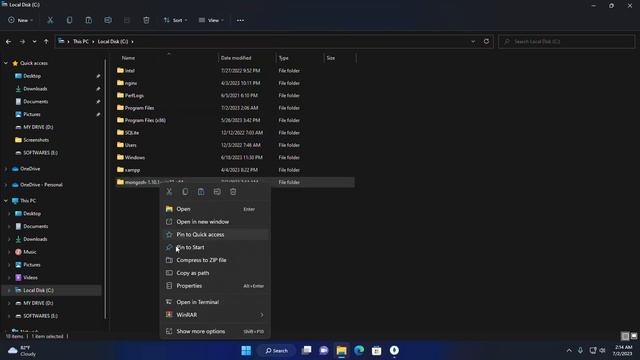Open the Chat app from the taskbar
The width and height of the screenshot is (640, 360).
(x=324, y=351)
